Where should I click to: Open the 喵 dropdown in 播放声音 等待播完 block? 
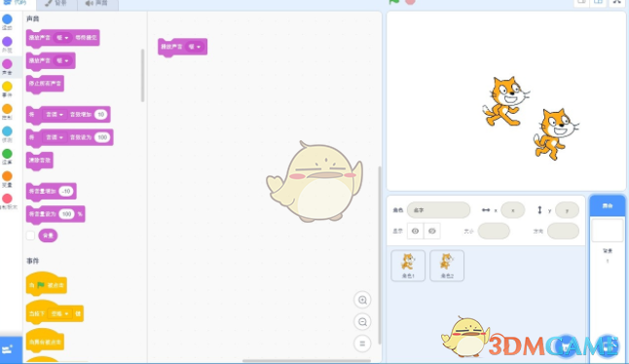[x=62, y=38]
